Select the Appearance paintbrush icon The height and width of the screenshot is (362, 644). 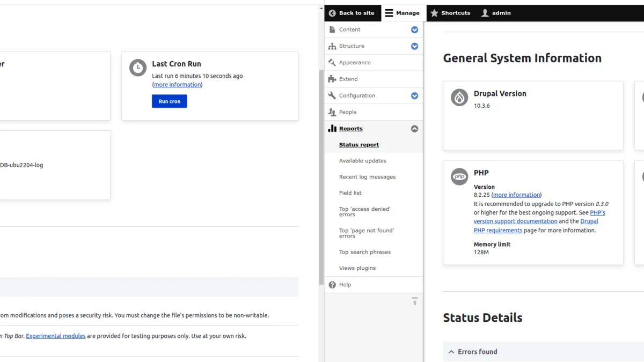click(x=332, y=62)
